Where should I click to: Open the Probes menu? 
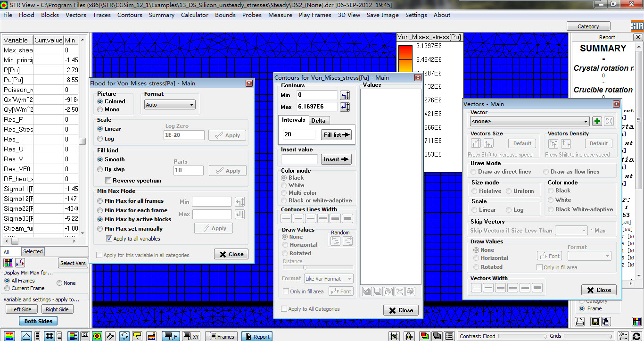[x=252, y=15]
